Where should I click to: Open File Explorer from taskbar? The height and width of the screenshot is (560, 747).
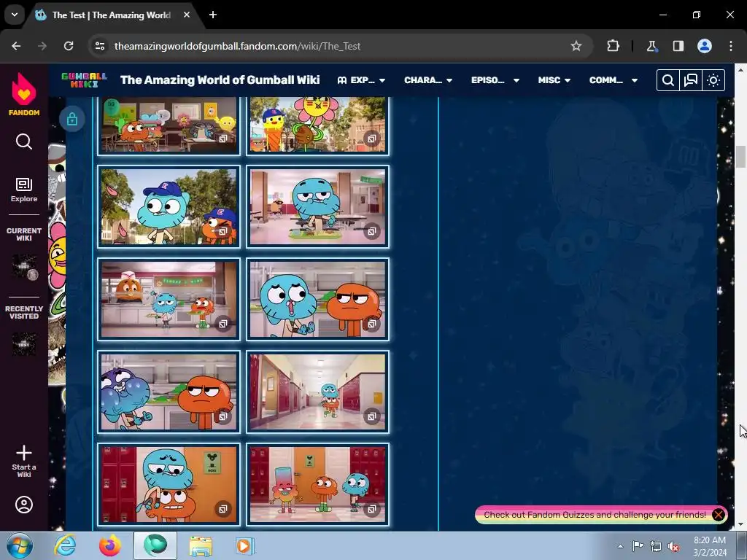(201, 545)
